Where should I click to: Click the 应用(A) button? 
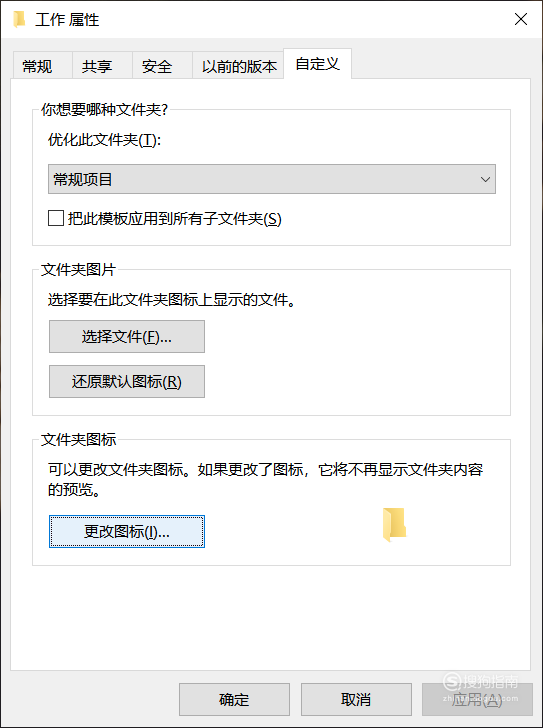click(x=477, y=699)
